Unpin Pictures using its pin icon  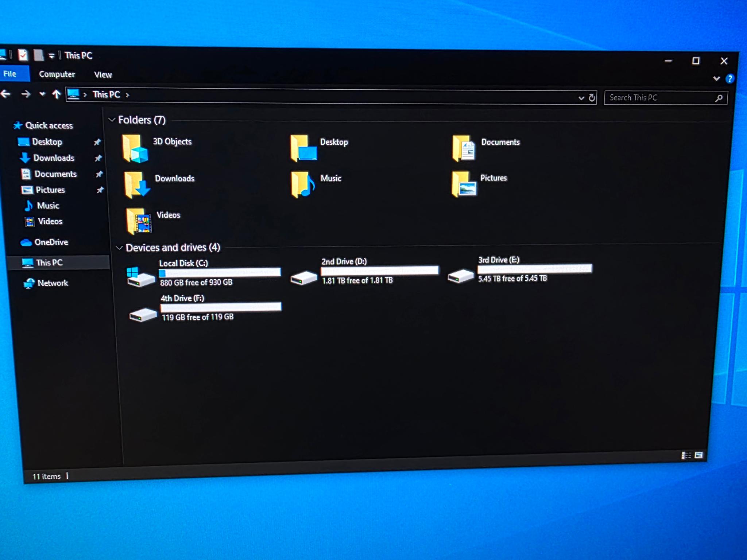point(100,190)
